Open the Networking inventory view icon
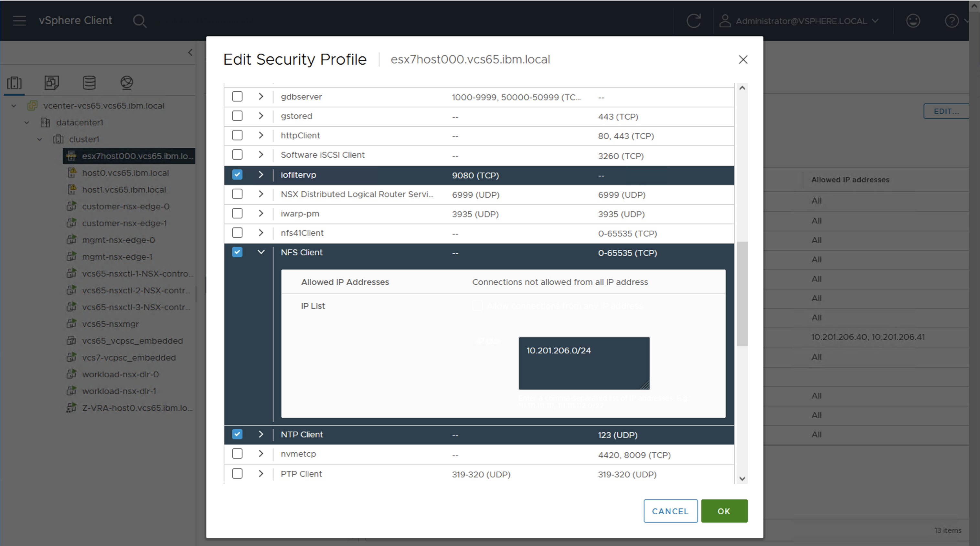Screen dimensions: 980x546 (126, 82)
